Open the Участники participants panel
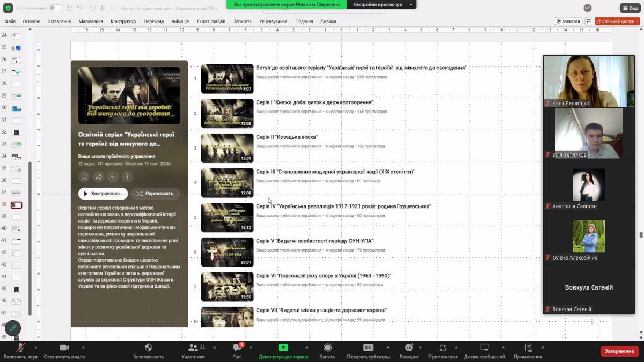Viewport: 644px width, 362px height. click(x=193, y=351)
